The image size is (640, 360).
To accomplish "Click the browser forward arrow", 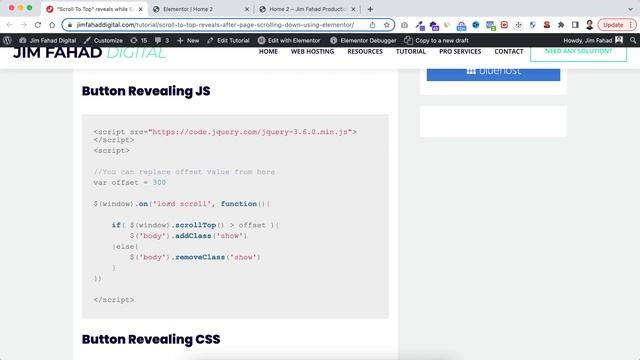I will click(24, 25).
